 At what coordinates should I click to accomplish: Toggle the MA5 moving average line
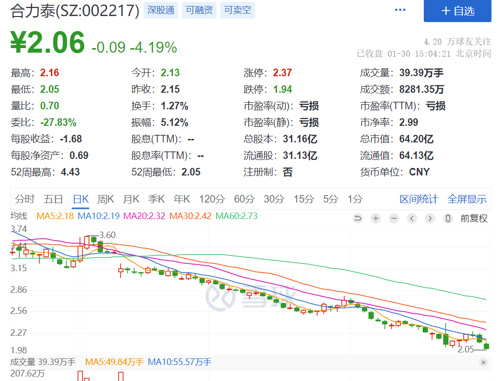coord(55,216)
